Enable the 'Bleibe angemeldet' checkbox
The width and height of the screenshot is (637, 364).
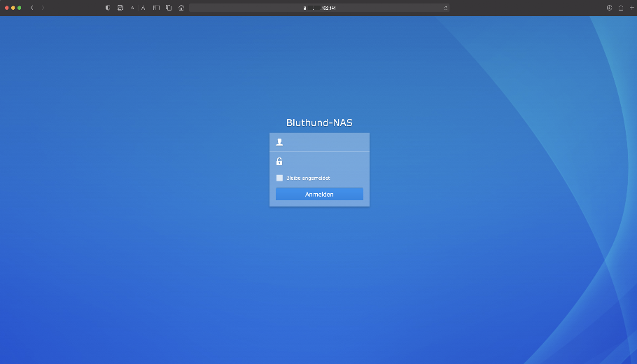point(280,178)
